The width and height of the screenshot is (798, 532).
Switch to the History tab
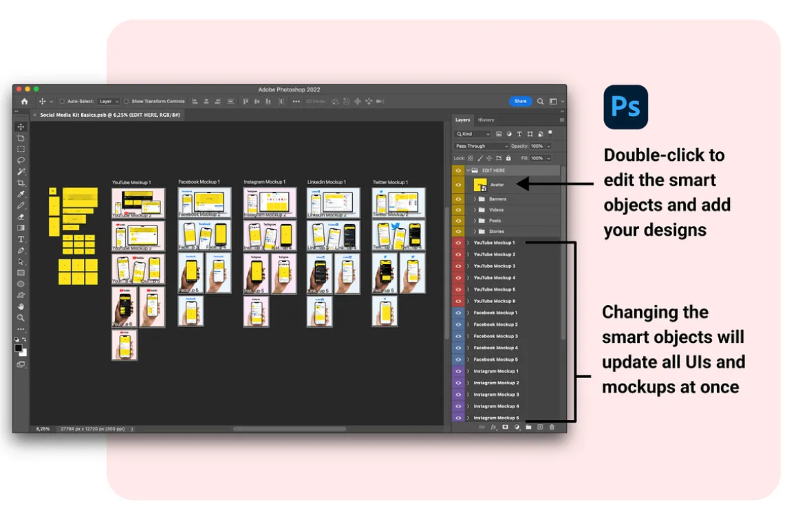[x=486, y=120]
